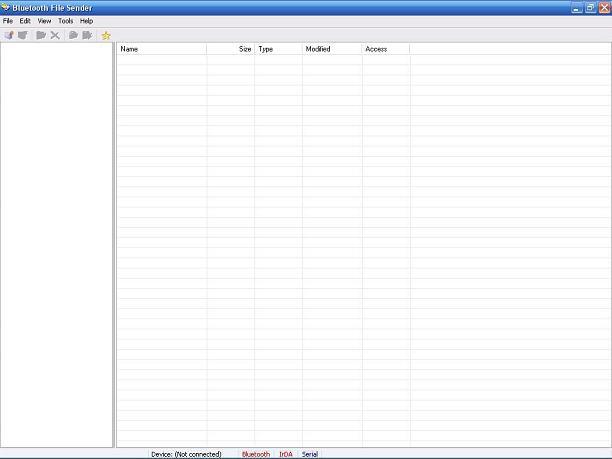Open the Edit menu
612x459 pixels.
(x=25, y=21)
